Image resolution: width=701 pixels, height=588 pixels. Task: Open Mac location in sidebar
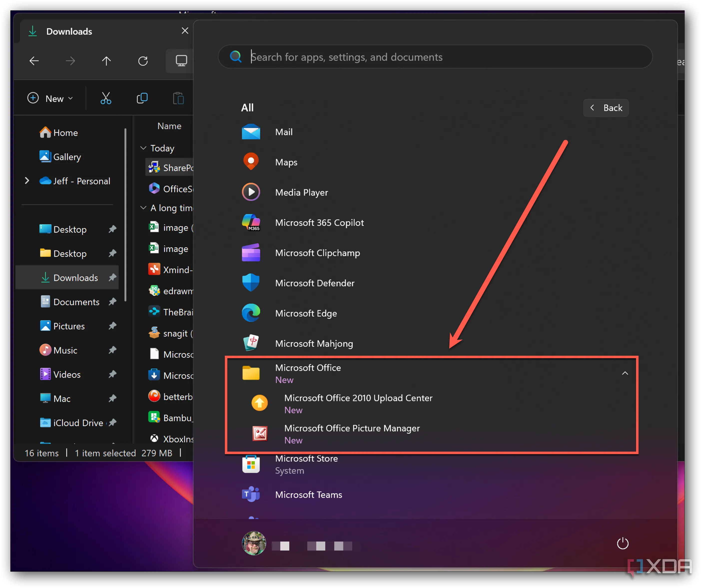point(67,399)
